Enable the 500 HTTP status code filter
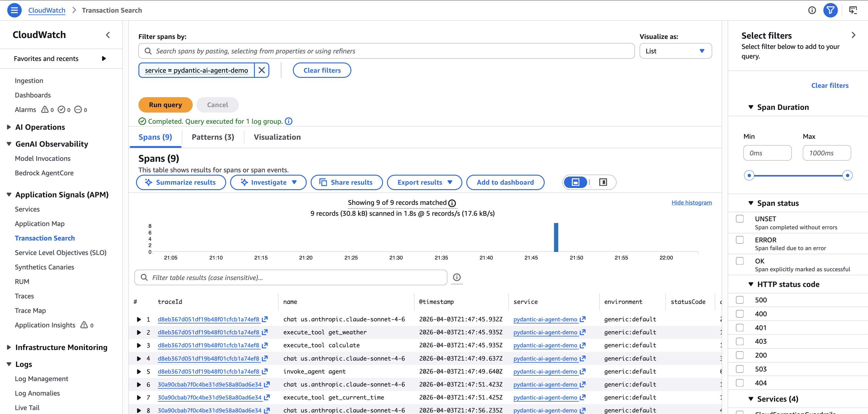Image resolution: width=868 pixels, height=414 pixels. (x=740, y=300)
